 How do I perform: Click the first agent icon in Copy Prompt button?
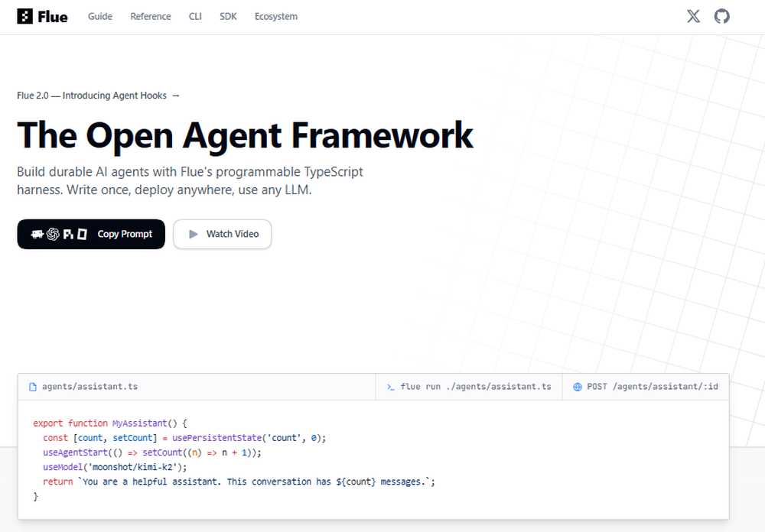[x=37, y=235]
